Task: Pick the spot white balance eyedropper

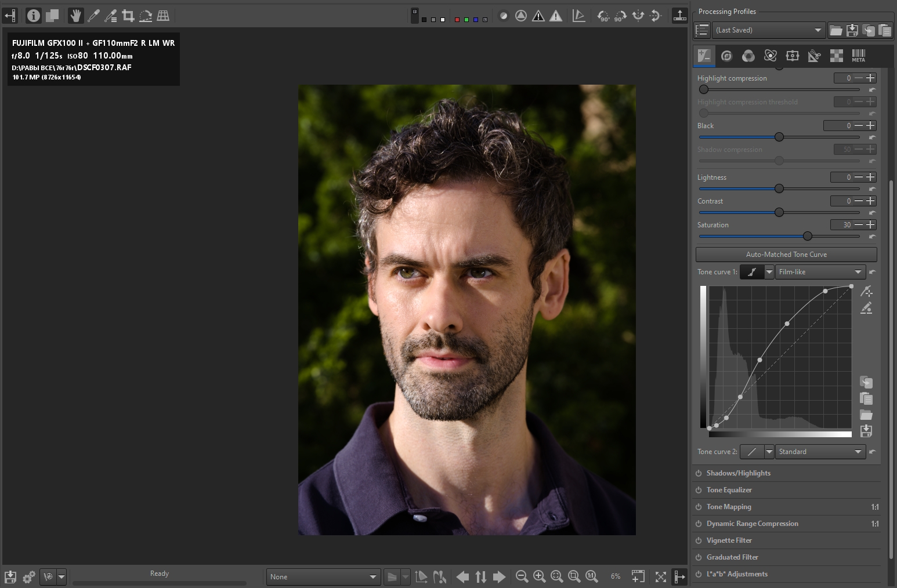Action: coord(93,16)
